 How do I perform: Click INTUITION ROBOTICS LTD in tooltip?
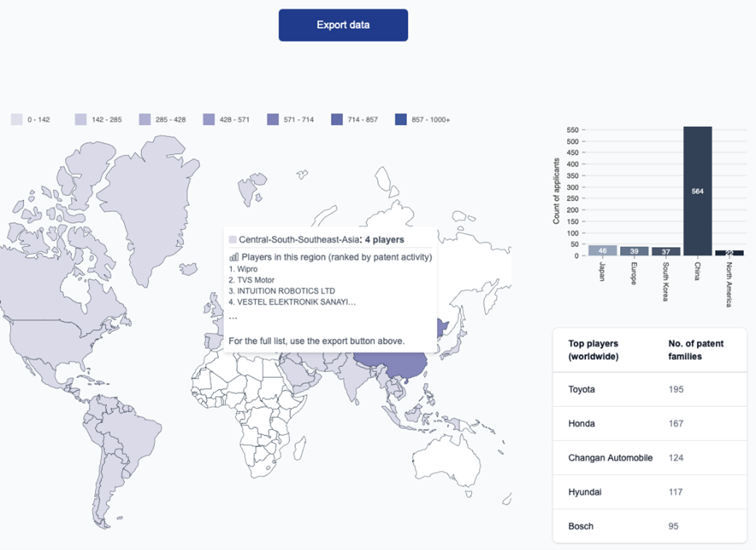[286, 291]
